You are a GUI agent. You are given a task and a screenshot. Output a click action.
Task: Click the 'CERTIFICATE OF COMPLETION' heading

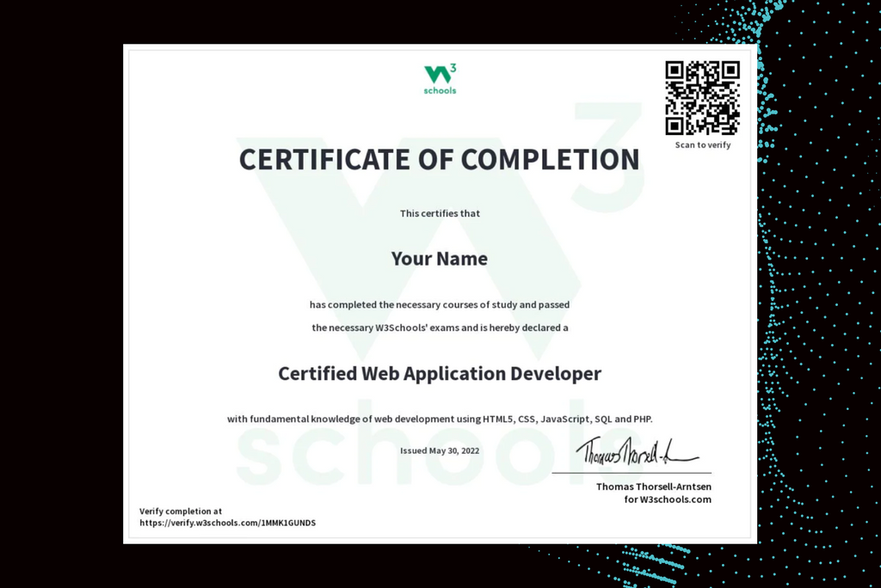(440, 159)
